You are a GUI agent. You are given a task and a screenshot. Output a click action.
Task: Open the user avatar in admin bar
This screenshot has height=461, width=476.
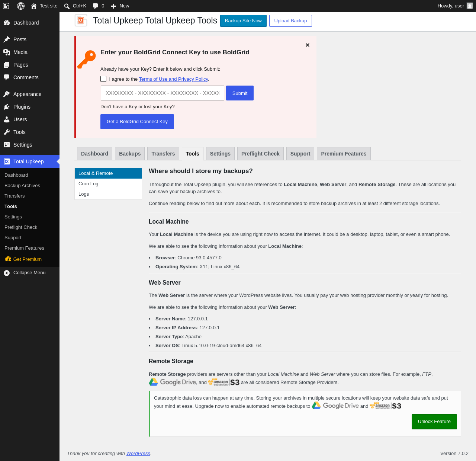[470, 6]
